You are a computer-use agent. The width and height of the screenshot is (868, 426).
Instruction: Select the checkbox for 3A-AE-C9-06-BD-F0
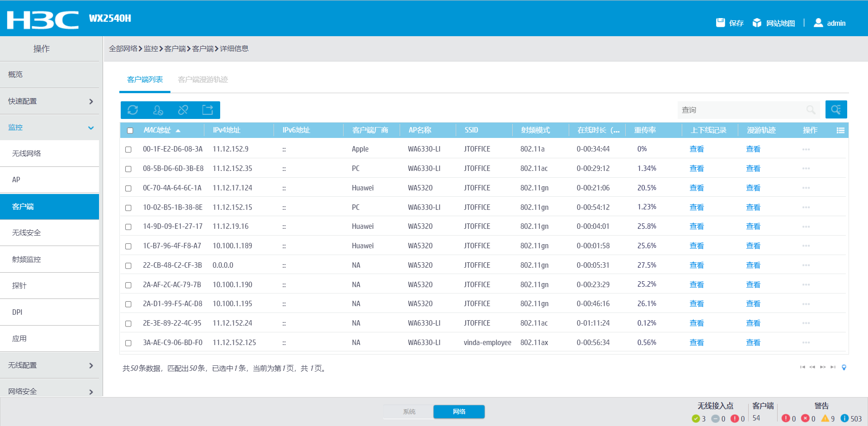point(128,343)
